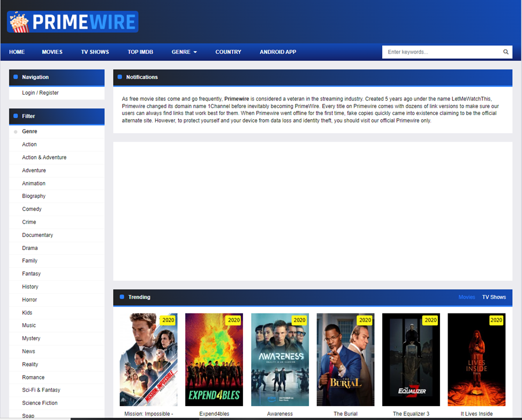Image resolution: width=522 pixels, height=420 pixels.
Task: Filter by the Action genre
Action: (x=29, y=144)
